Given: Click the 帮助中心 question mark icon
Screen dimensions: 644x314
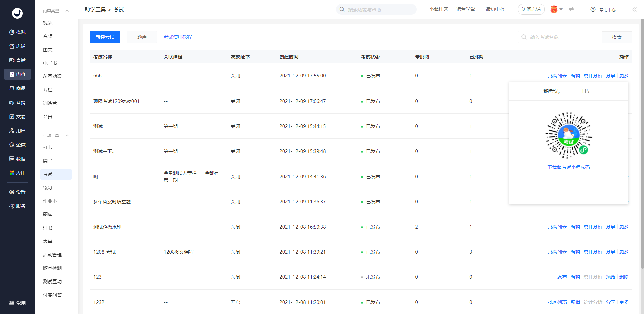Looking at the screenshot, I should pyautogui.click(x=593, y=10).
